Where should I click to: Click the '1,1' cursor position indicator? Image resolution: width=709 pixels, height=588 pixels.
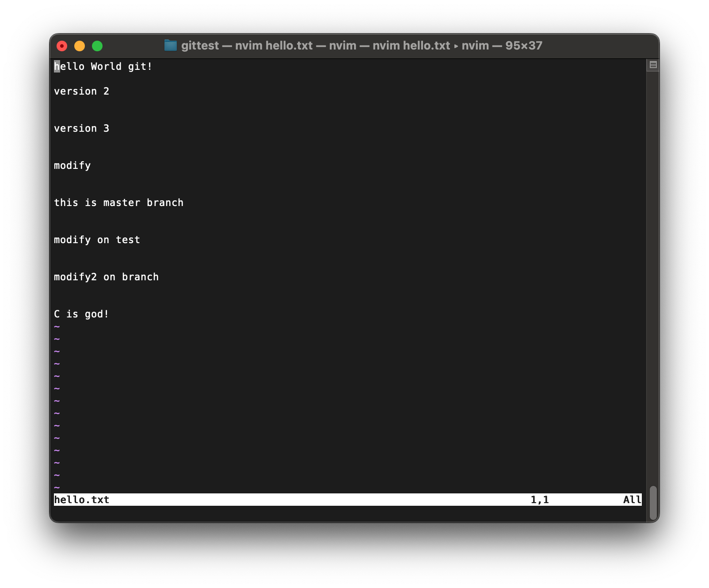point(540,500)
